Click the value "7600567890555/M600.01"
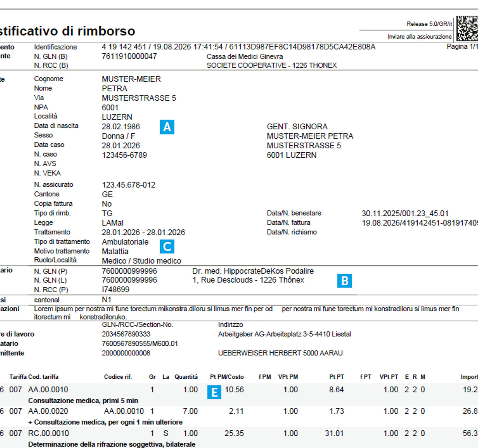Viewport: 478px width, 448px height. pos(140,344)
